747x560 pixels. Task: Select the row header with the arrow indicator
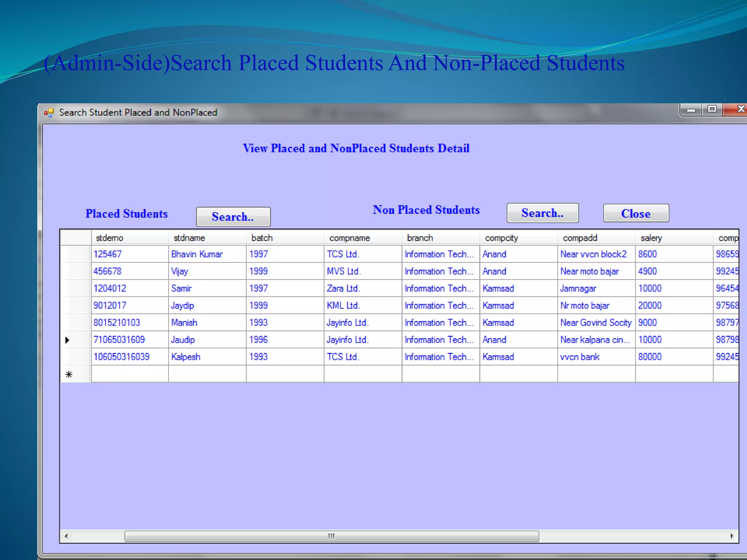(76, 340)
